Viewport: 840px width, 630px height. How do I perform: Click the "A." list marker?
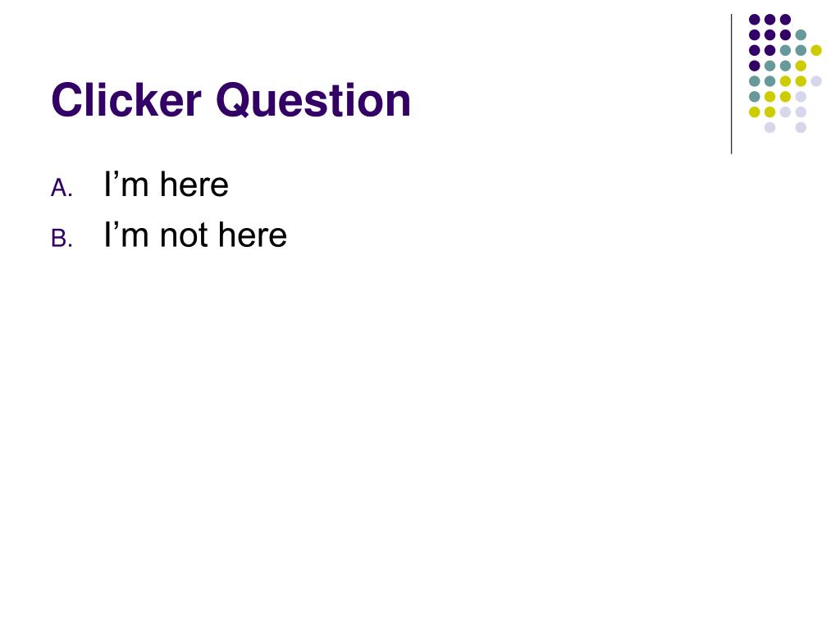pos(62,188)
